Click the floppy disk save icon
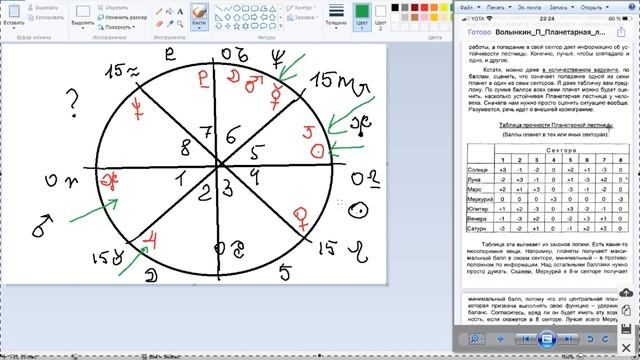Viewport: 640px width, 360px height. click(x=626, y=329)
